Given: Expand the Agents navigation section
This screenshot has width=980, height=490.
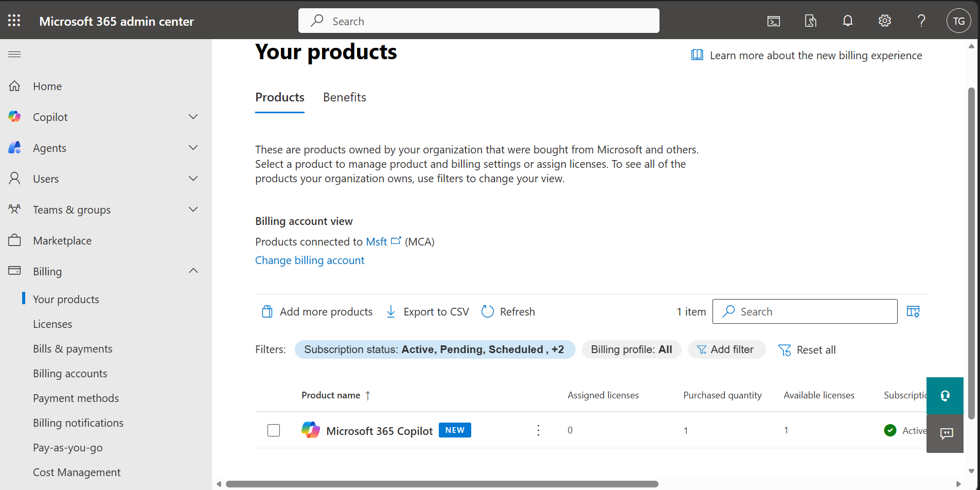Looking at the screenshot, I should [193, 148].
